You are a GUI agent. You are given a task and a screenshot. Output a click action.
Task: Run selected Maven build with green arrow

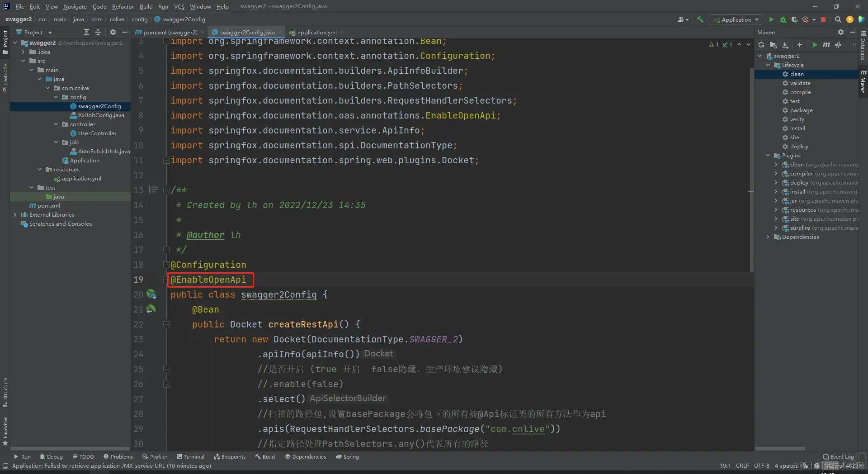tap(815, 45)
